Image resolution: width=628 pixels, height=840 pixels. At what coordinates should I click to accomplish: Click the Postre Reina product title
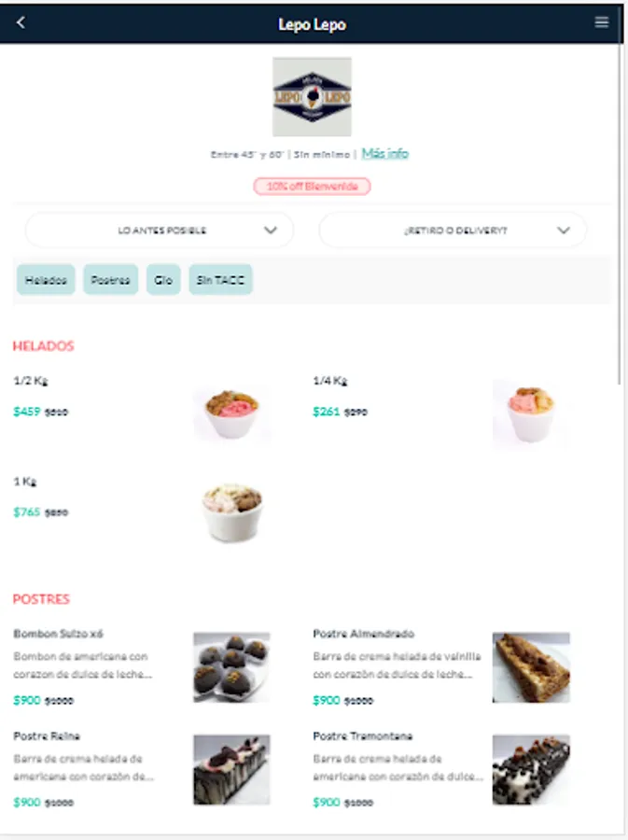coord(47,736)
